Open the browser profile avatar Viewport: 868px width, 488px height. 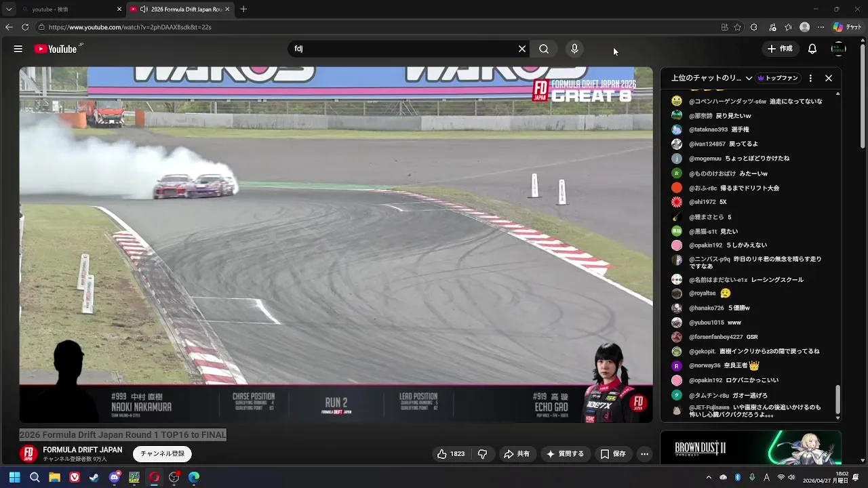804,27
